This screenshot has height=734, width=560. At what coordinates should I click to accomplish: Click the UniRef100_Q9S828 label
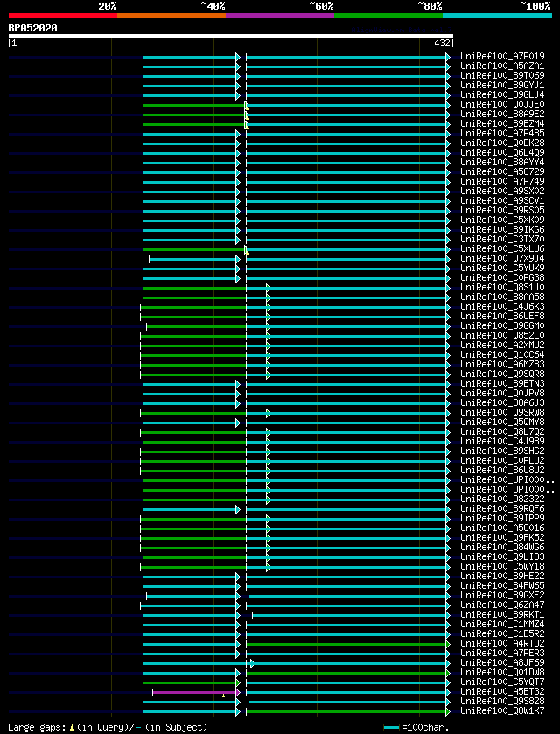(x=502, y=702)
